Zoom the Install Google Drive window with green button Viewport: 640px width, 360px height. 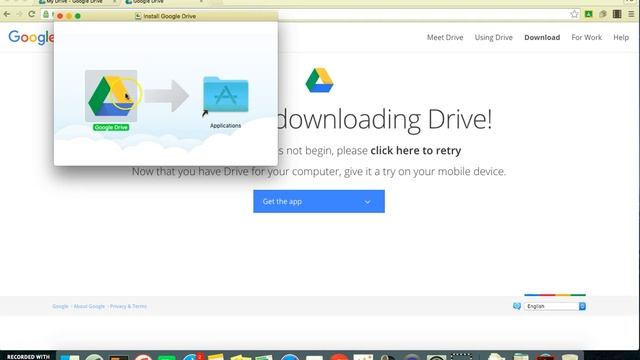pyautogui.click(x=78, y=16)
